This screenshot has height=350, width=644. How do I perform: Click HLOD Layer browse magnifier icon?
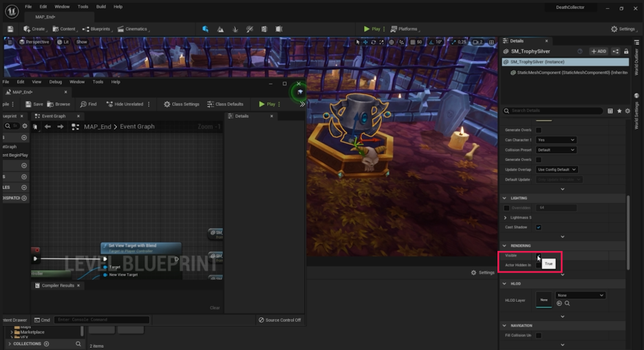(567, 303)
